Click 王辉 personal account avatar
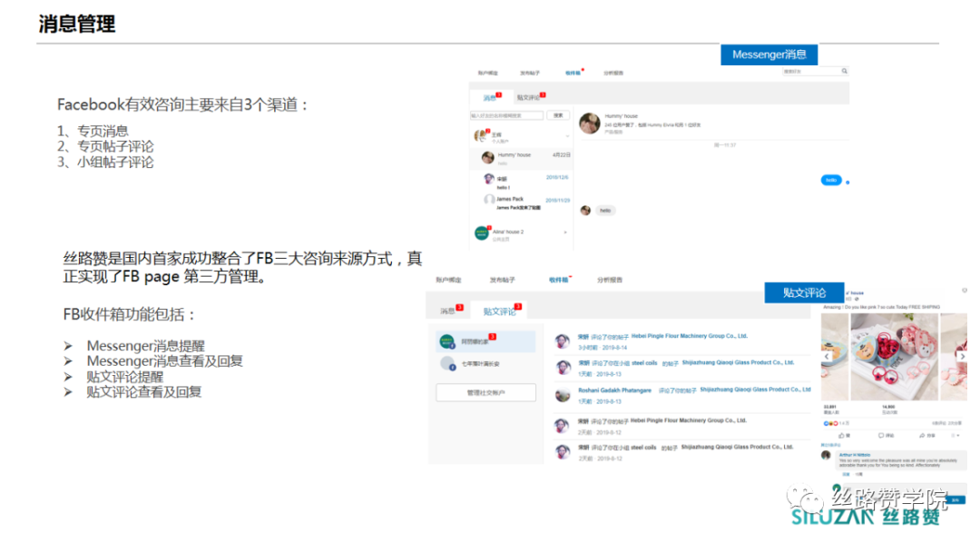The image size is (980, 543). coord(481,135)
